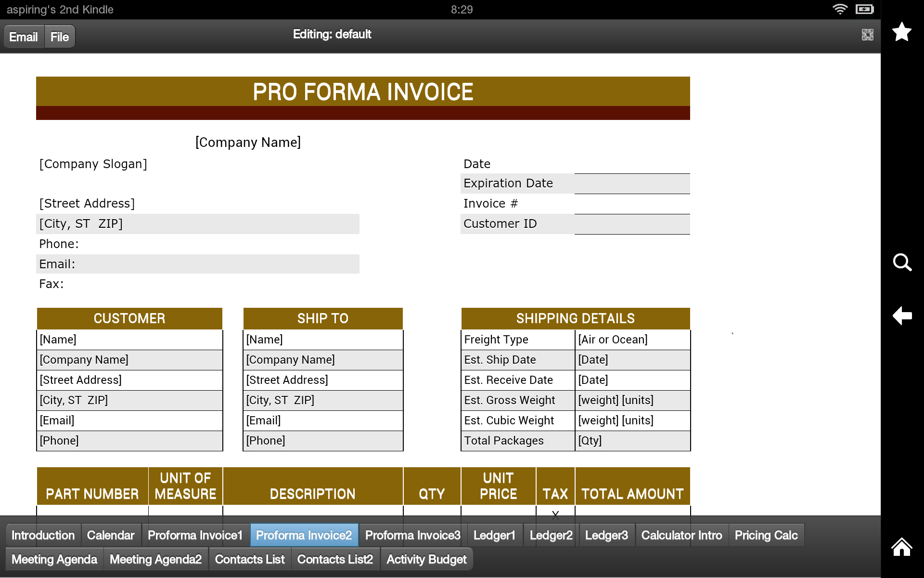Screen dimensions: 924x578
Task: Switch to the Pricing Calc tab
Action: (766, 535)
